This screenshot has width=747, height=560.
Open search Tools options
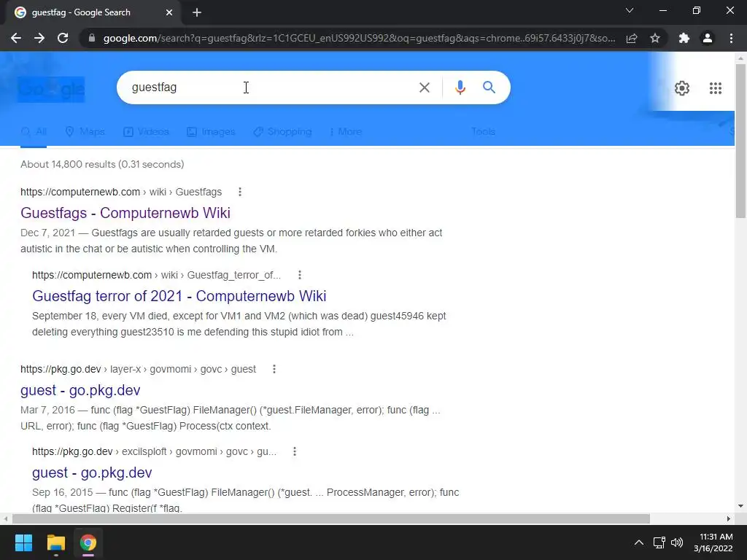click(x=483, y=131)
